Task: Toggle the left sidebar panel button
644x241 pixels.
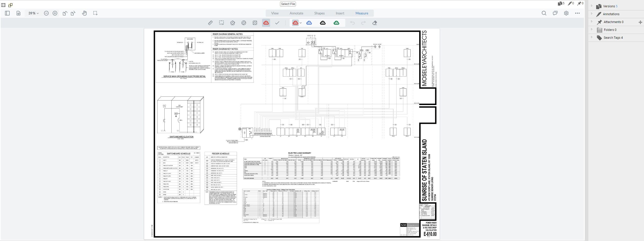Action: pyautogui.click(x=7, y=13)
